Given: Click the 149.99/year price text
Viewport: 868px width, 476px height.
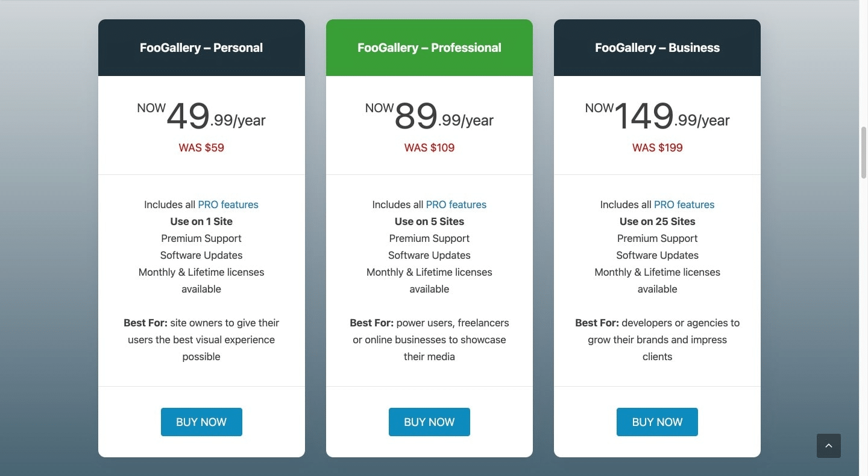Looking at the screenshot, I should pyautogui.click(x=672, y=116).
